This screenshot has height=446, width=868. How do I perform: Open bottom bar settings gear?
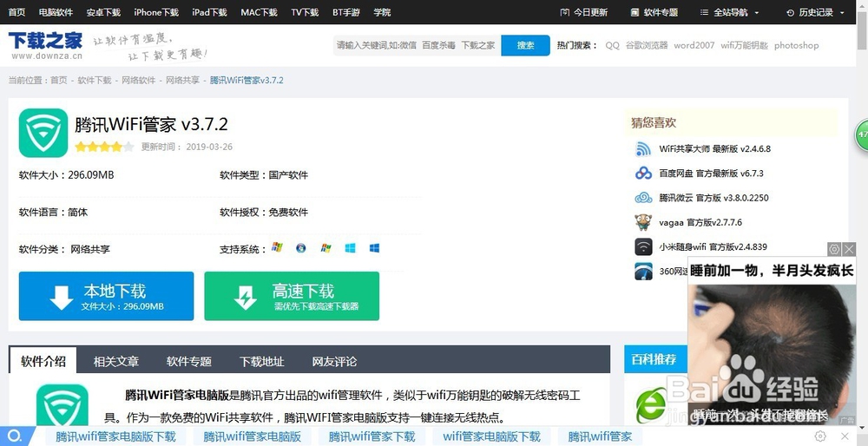click(821, 436)
